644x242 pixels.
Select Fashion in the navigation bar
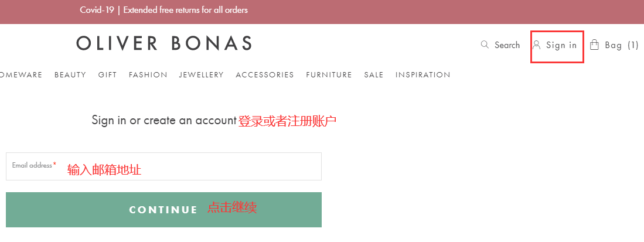pos(148,75)
